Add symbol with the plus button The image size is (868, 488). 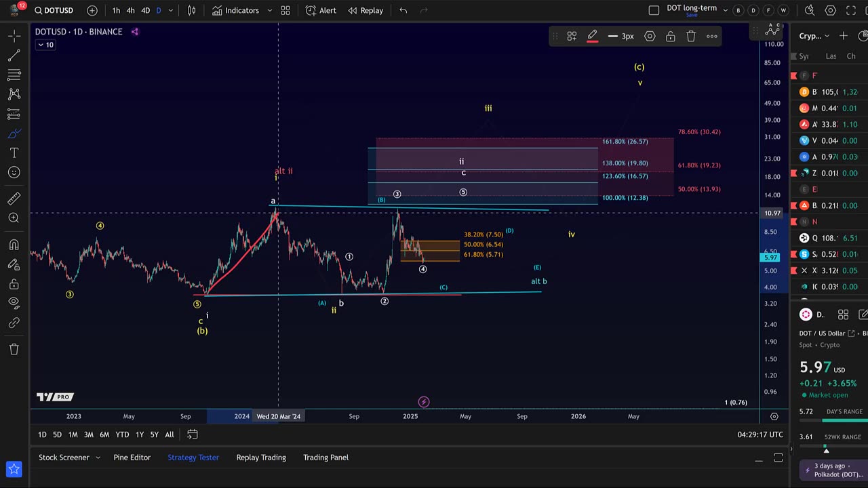pyautogui.click(x=92, y=10)
